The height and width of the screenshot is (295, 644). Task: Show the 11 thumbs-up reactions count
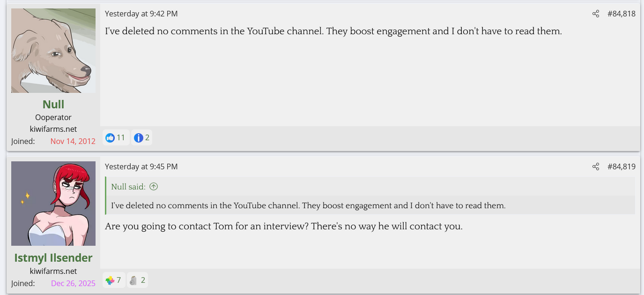pos(121,138)
